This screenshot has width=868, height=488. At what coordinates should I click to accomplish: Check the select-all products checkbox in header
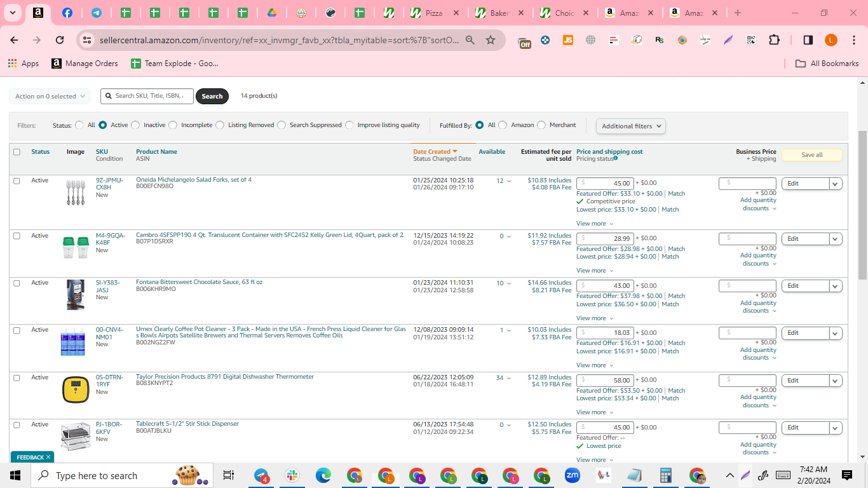click(17, 152)
